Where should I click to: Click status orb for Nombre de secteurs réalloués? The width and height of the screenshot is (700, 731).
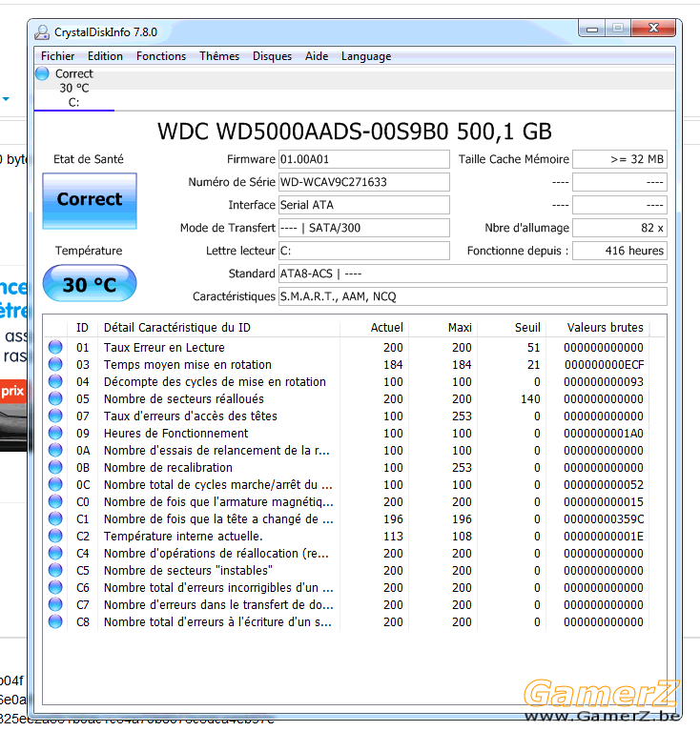click(x=55, y=398)
